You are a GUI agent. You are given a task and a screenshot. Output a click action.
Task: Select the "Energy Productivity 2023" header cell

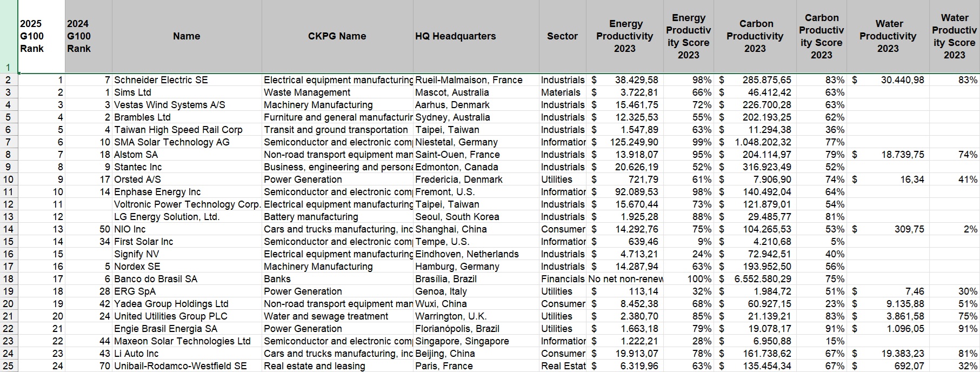[625, 36]
